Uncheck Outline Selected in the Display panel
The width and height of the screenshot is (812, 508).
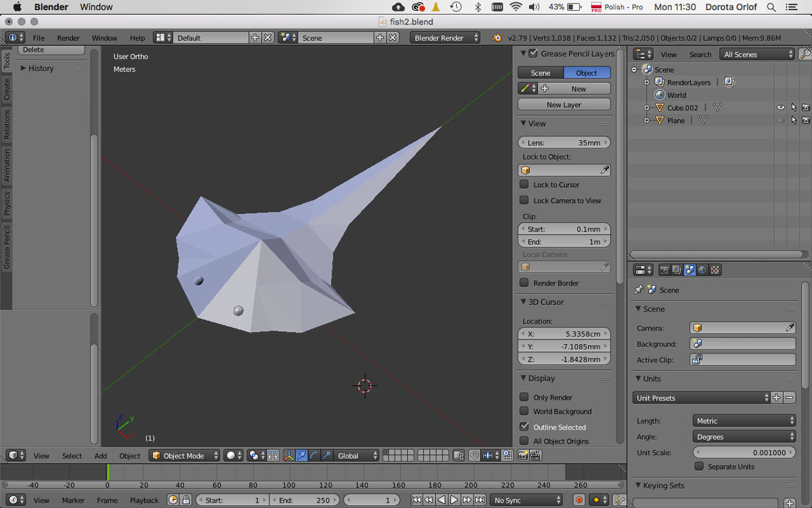(x=526, y=427)
